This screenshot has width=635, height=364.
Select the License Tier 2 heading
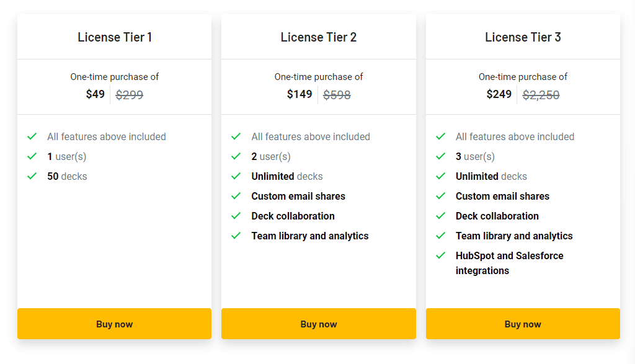point(318,37)
